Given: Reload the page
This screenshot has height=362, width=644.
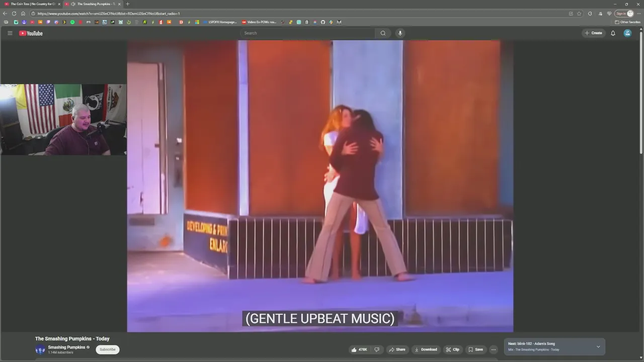Looking at the screenshot, I should coord(14,14).
